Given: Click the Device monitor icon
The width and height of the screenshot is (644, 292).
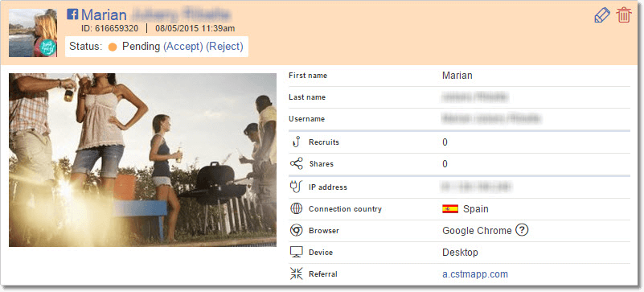Looking at the screenshot, I should (296, 252).
